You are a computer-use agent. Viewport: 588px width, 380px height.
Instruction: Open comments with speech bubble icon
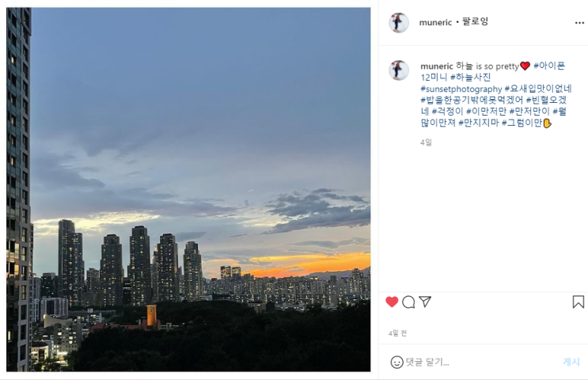[x=408, y=302]
